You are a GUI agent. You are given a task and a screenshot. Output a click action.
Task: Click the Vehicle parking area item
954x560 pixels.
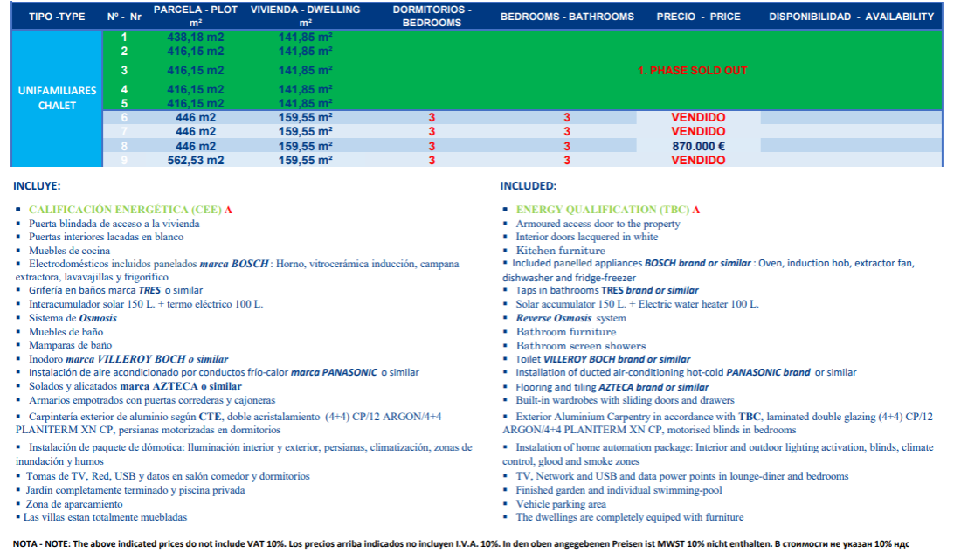pyautogui.click(x=561, y=504)
